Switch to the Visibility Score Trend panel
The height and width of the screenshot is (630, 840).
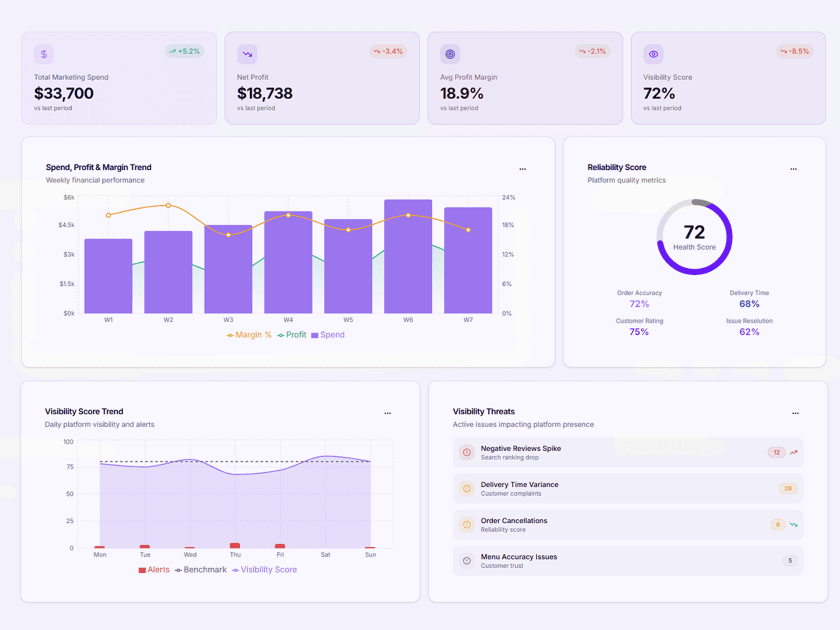pyautogui.click(x=84, y=411)
